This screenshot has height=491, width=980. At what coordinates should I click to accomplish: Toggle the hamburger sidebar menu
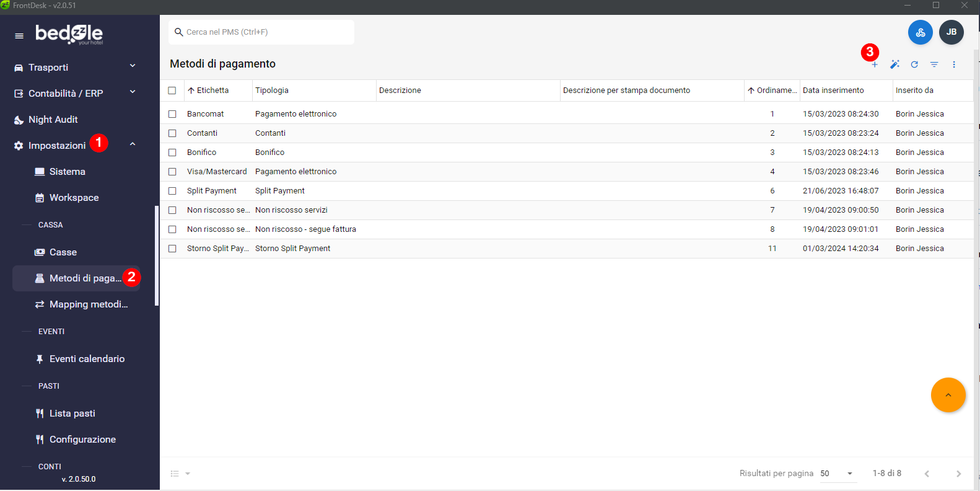point(19,36)
